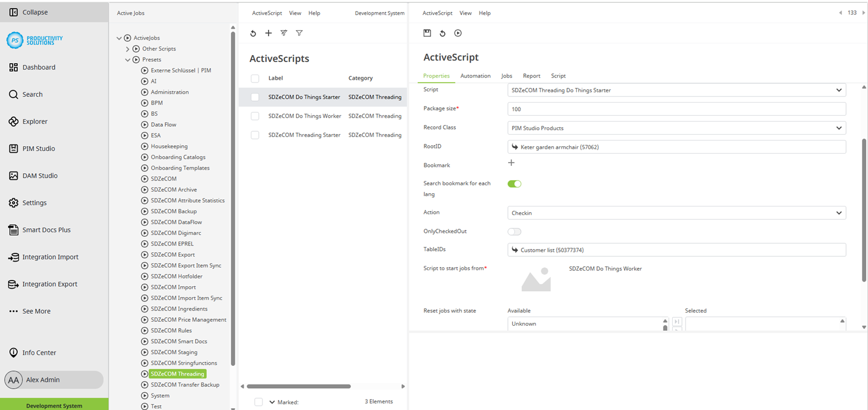Refresh the ActiveScripts list
This screenshot has height=410, width=868.
pos(253,33)
